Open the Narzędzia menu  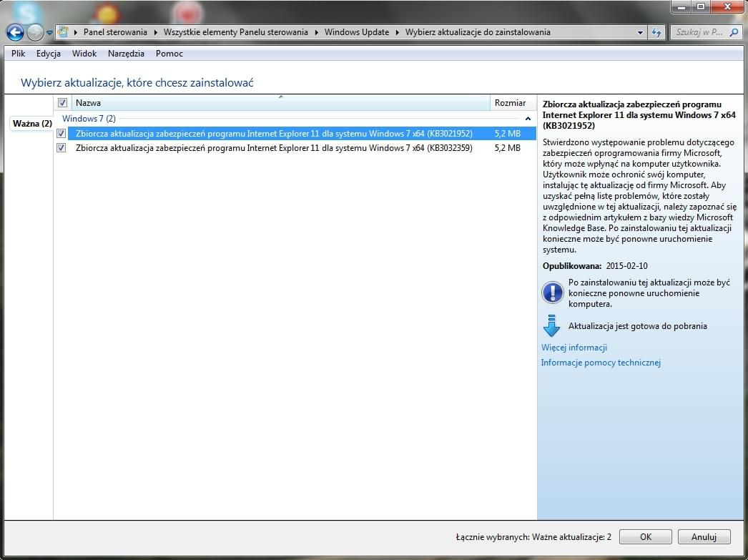[126, 54]
